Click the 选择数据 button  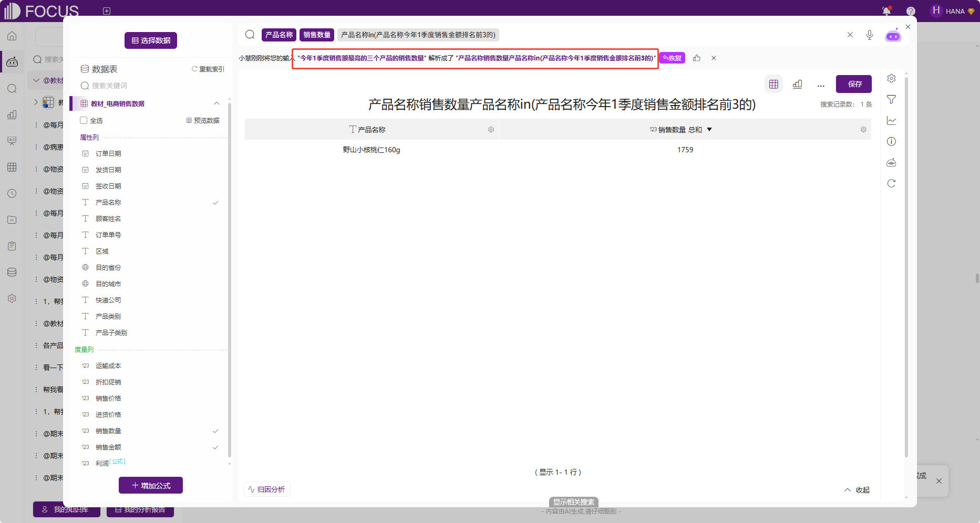pyautogui.click(x=151, y=40)
